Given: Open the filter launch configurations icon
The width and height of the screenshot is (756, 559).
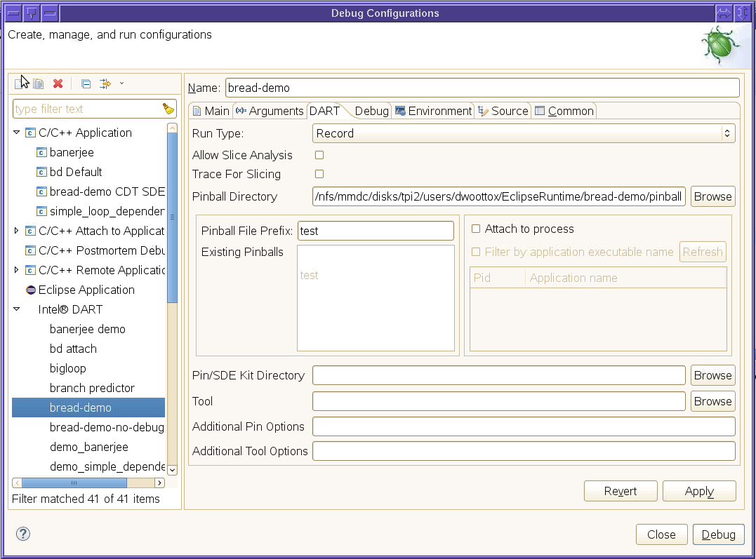Looking at the screenshot, I should coord(105,83).
